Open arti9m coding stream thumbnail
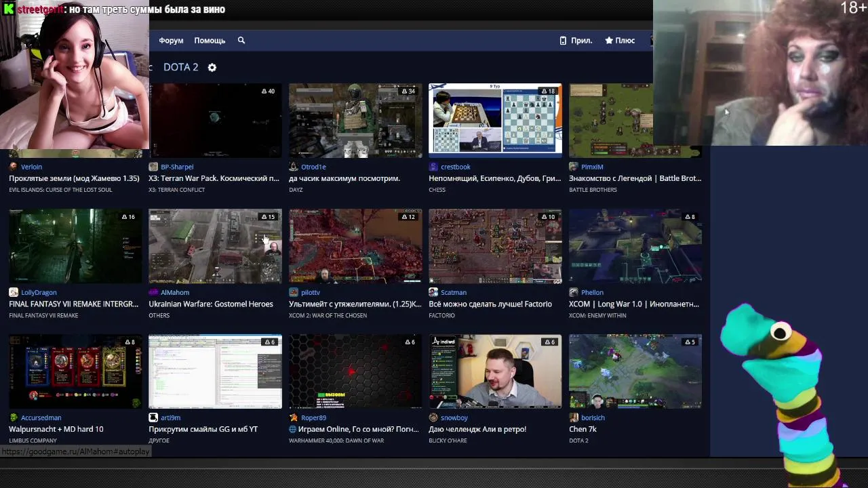The width and height of the screenshot is (868, 488). [x=215, y=371]
